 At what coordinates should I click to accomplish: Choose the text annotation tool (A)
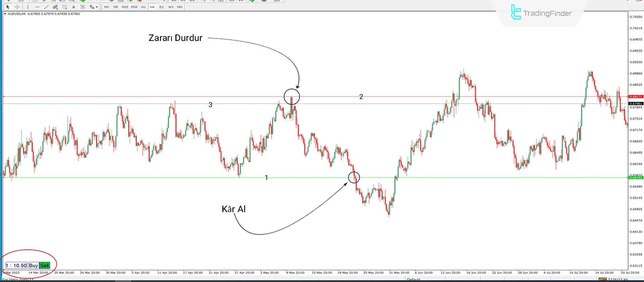pos(73,7)
